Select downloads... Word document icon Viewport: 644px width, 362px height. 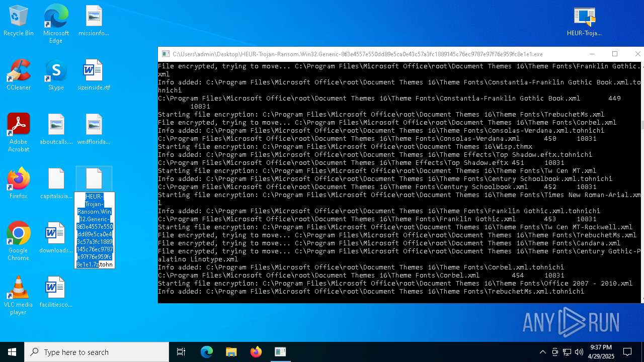[55, 238]
